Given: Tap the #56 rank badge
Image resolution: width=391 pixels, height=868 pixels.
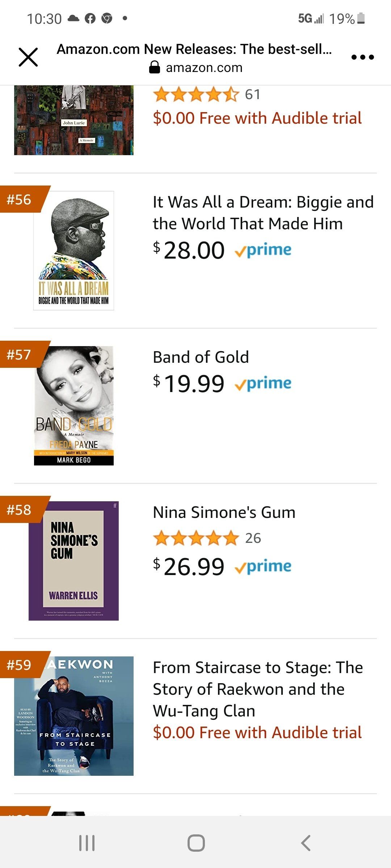Looking at the screenshot, I should 20,199.
